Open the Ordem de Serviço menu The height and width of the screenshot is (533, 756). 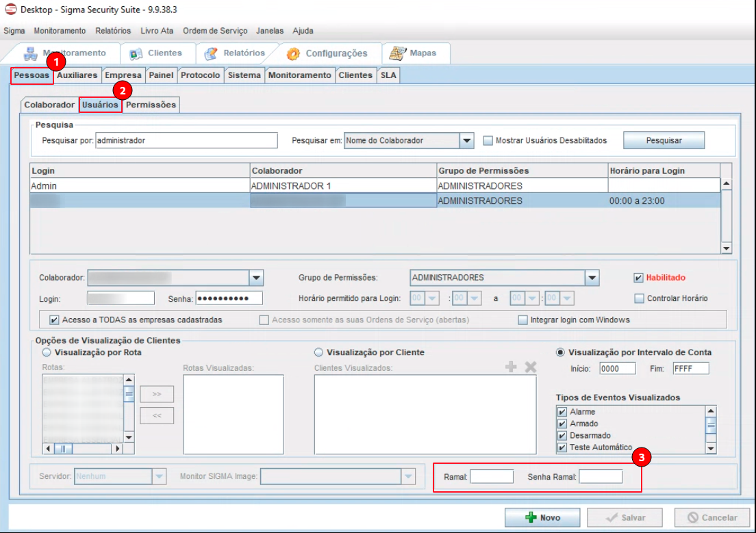pos(215,31)
